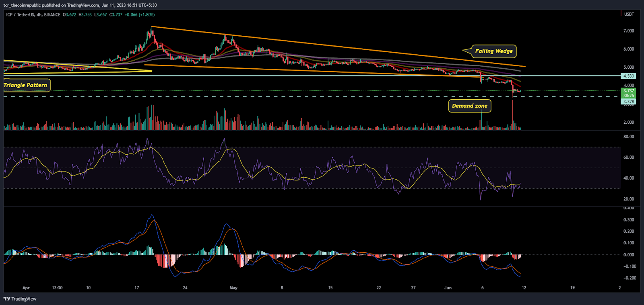The width and height of the screenshot is (644, 305).
Task: Click the 20.00 RSI scale label
Action: pos(629,199)
